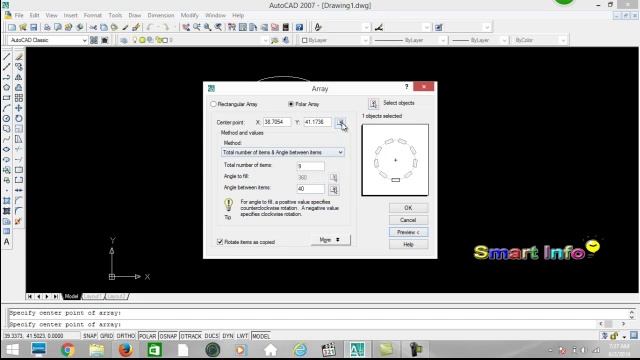The image size is (640, 360).
Task: Toggle ORTHO mode in status bar
Action: tap(126, 336)
